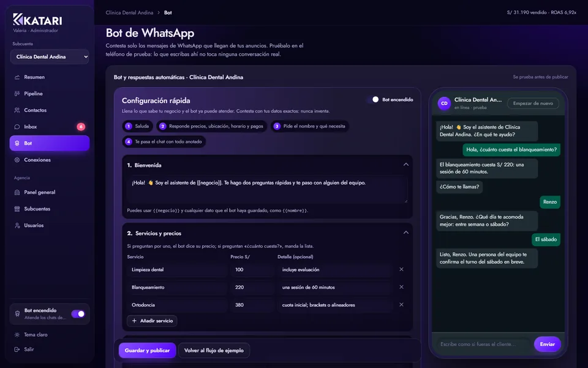Click the Pipeline sidebar icon
This screenshot has width=588, height=368.
tap(17, 94)
